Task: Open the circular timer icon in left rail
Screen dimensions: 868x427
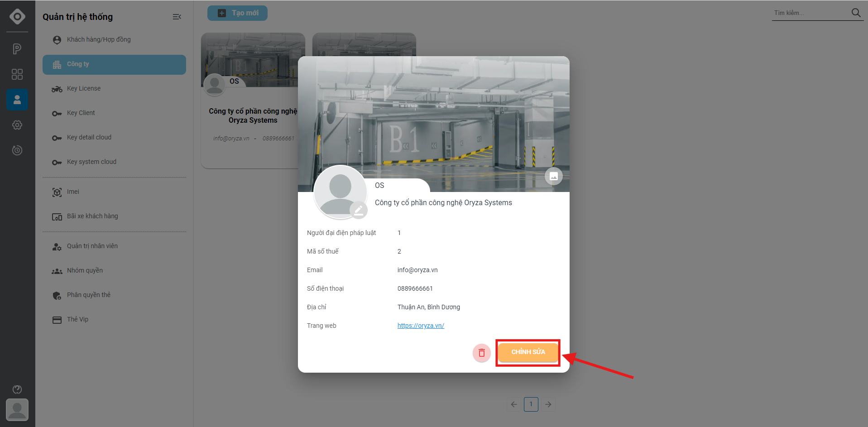Action: (x=17, y=150)
